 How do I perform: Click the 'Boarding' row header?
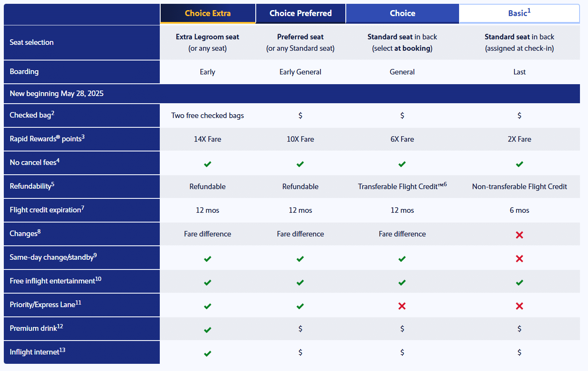pyautogui.click(x=82, y=71)
